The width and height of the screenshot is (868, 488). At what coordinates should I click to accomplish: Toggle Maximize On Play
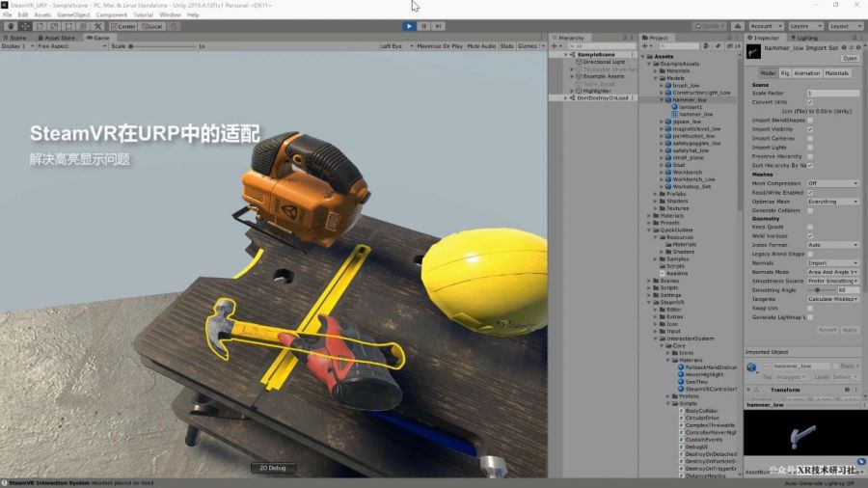(440, 46)
